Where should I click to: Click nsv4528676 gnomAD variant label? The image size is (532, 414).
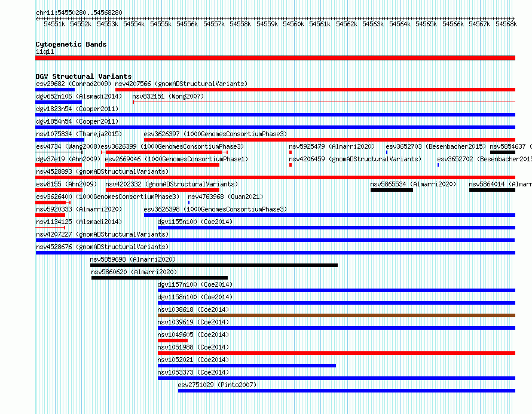[x=102, y=247]
